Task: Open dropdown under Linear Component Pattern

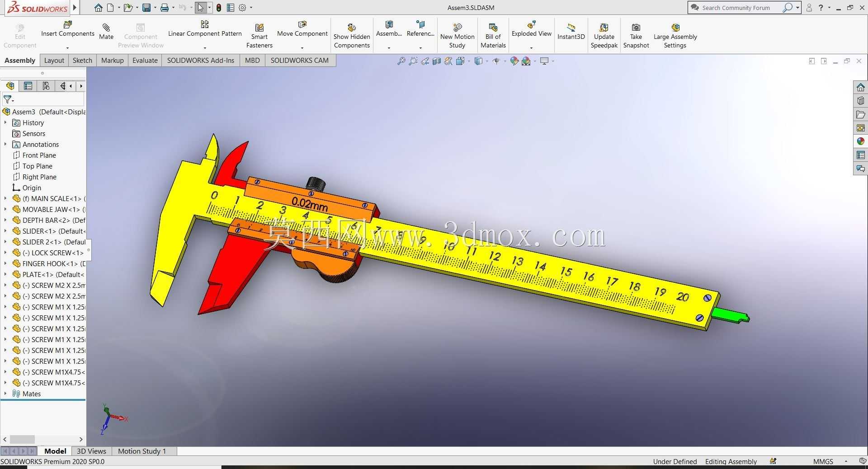Action: coord(205,47)
